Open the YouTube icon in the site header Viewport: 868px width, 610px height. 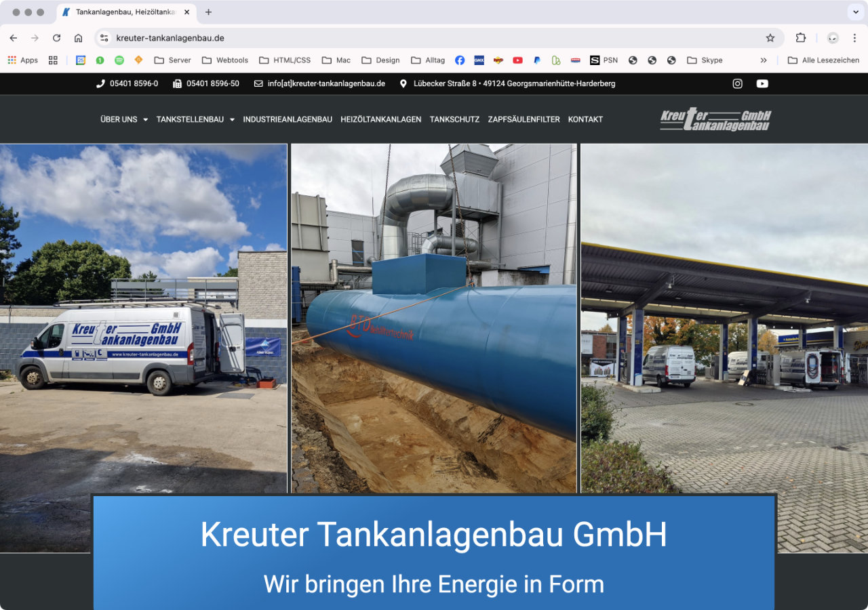762,83
